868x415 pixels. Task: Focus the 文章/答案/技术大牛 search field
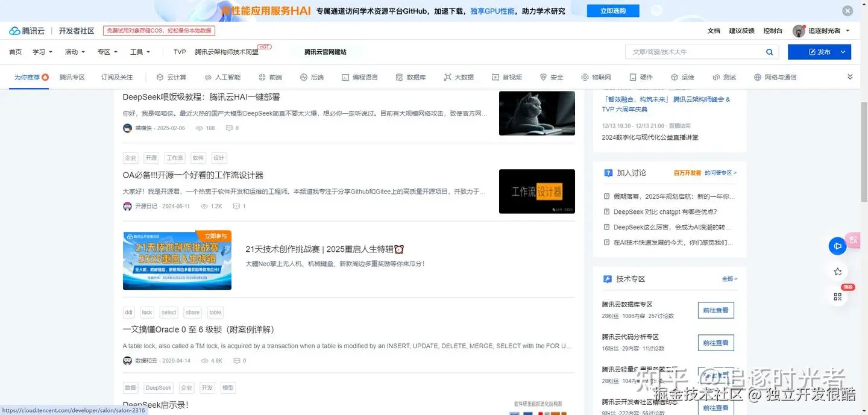pyautogui.click(x=696, y=52)
